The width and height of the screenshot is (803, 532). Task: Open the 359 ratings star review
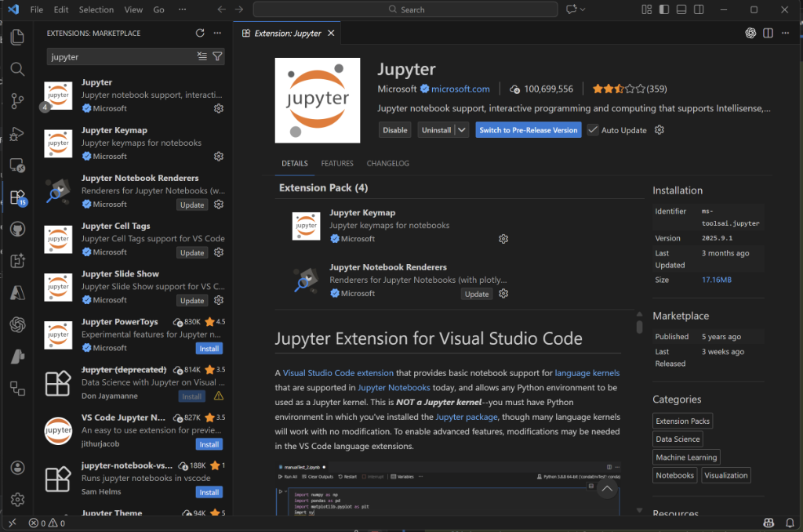pos(630,89)
